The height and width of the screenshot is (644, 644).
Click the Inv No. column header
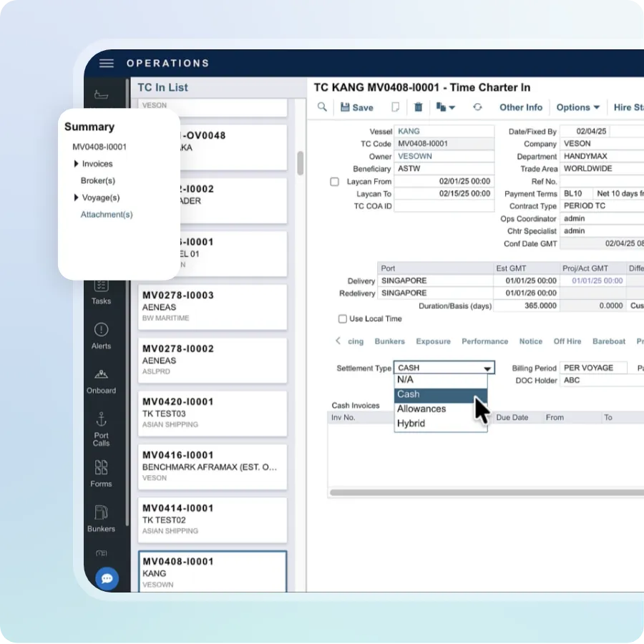click(x=343, y=417)
